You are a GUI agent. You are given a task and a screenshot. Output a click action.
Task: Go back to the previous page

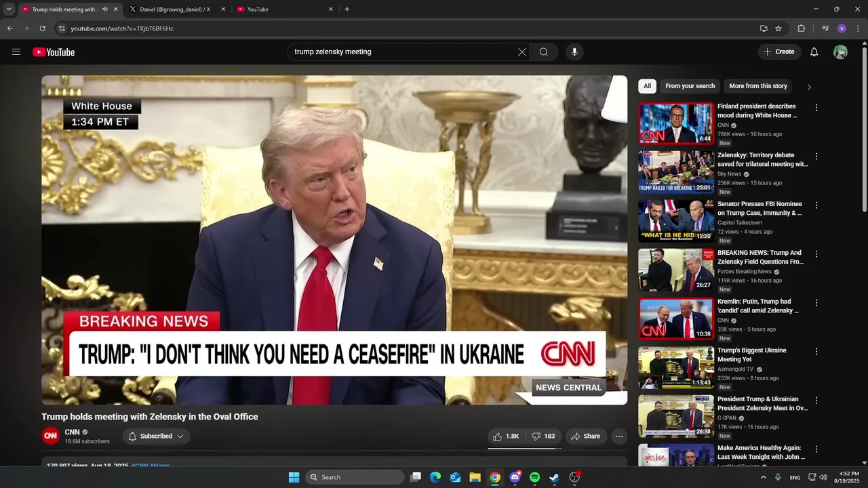[9, 28]
